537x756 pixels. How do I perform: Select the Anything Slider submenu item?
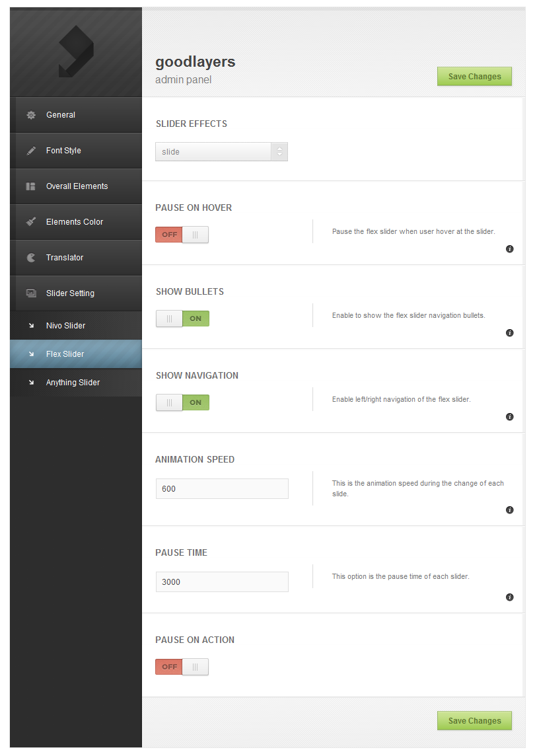(73, 383)
